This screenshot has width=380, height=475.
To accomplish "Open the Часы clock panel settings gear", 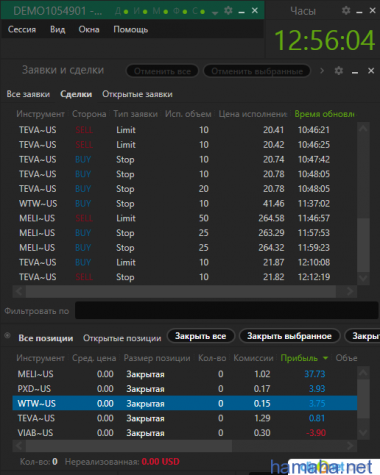I will (x=346, y=11).
